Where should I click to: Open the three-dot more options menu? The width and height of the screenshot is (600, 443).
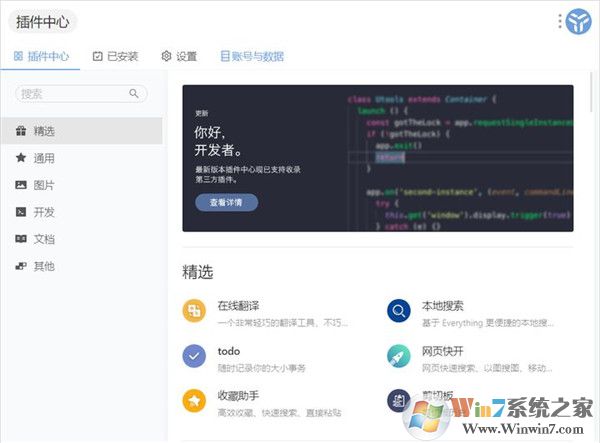560,21
